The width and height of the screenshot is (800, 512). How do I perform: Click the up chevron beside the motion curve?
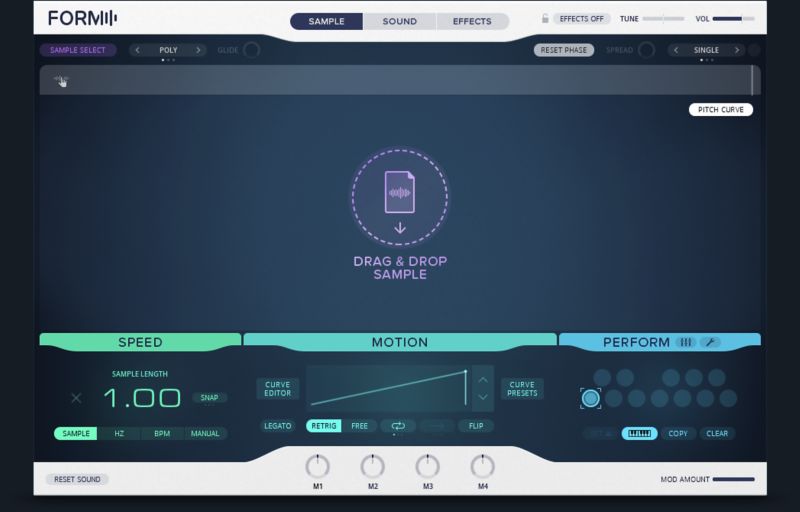click(x=483, y=379)
